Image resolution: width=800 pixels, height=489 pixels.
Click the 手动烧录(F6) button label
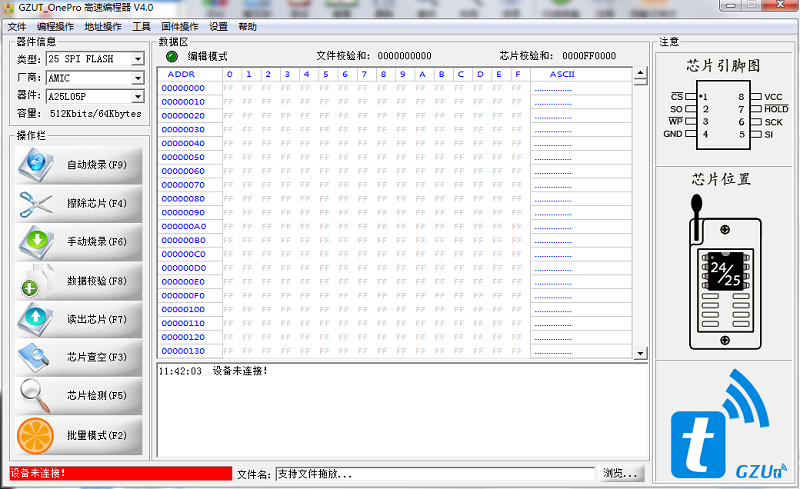point(97,241)
